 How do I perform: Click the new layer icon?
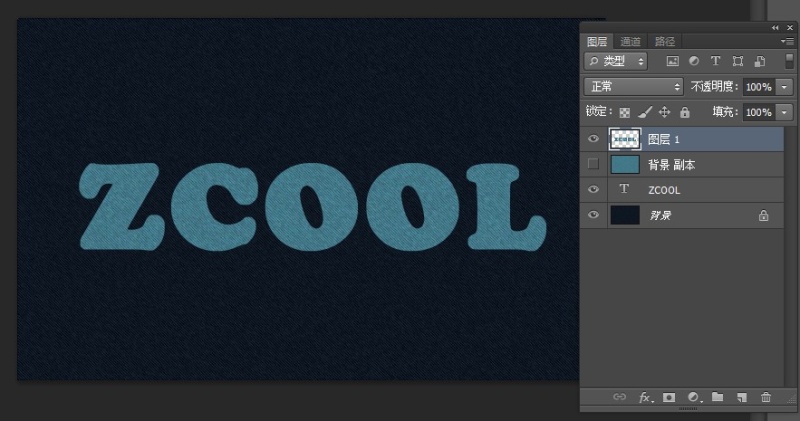(741, 397)
